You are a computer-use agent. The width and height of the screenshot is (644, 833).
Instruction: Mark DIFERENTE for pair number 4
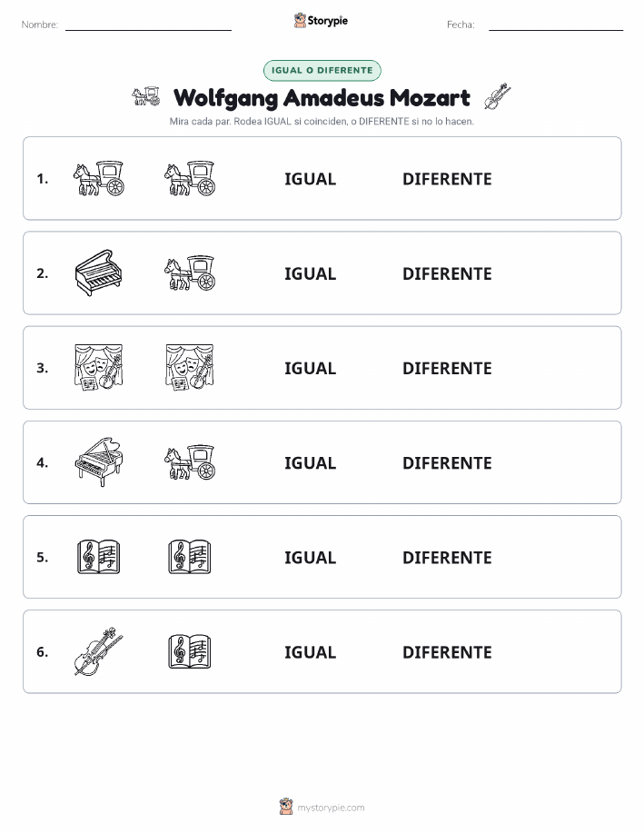tap(447, 462)
